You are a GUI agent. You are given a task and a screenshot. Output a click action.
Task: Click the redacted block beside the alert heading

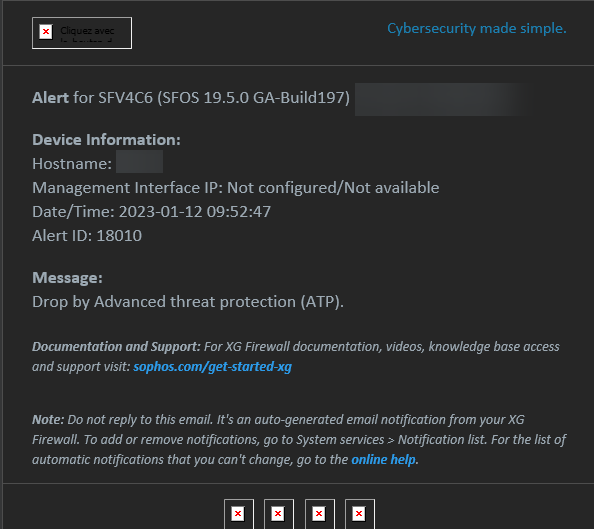[x=443, y=99]
